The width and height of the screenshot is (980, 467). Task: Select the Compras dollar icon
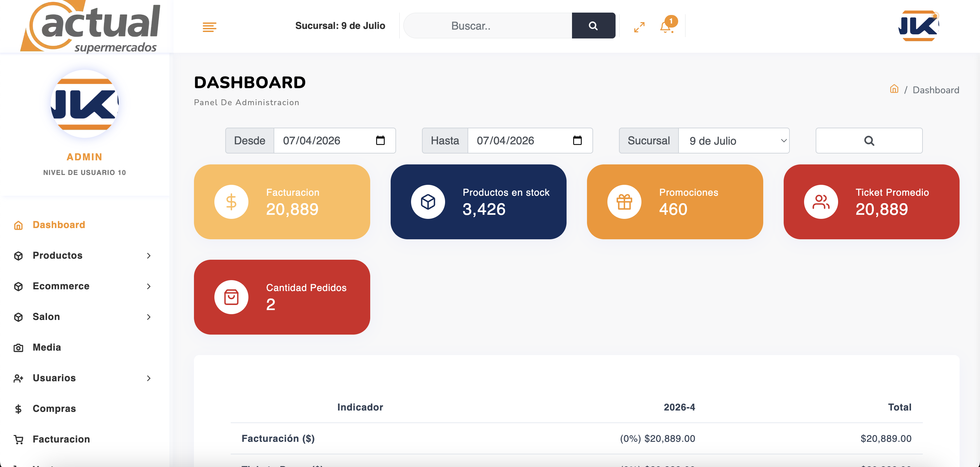point(18,408)
